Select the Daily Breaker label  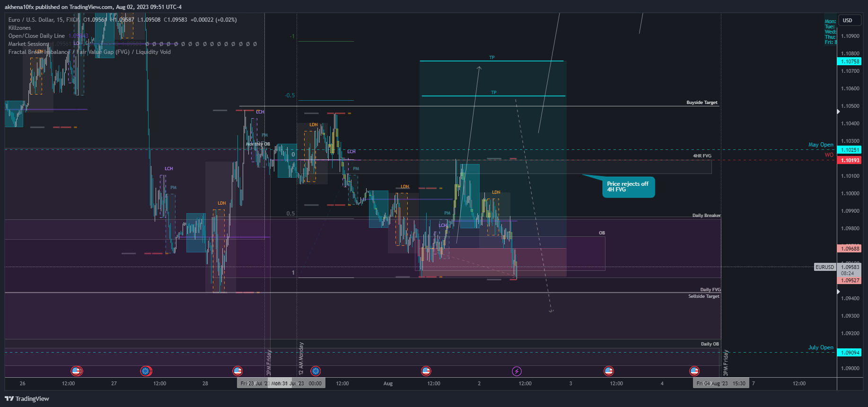(707, 216)
